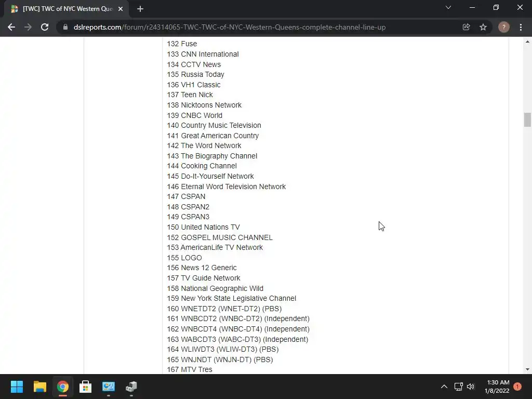Open the network status tray icon

tap(458, 387)
